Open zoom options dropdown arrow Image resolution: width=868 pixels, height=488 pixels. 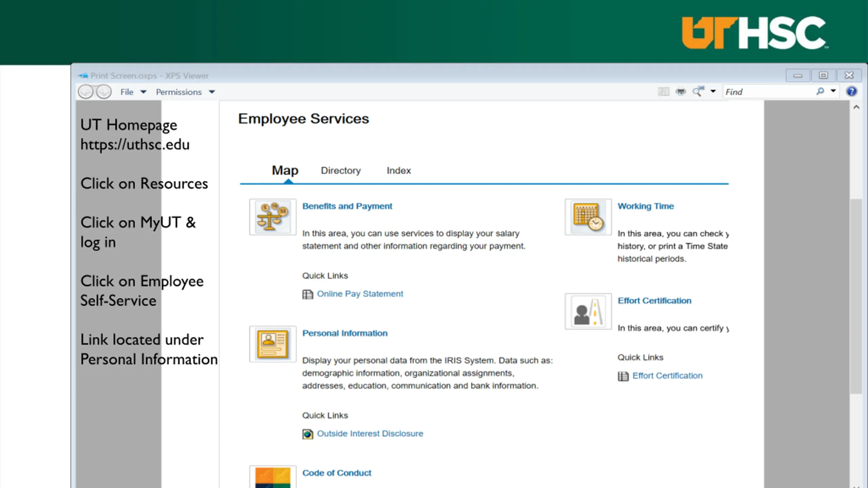point(713,91)
